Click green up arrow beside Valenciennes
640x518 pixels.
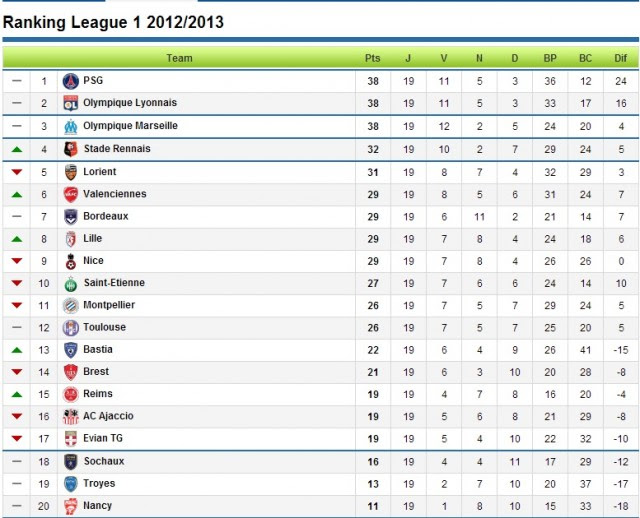pyautogui.click(x=17, y=195)
